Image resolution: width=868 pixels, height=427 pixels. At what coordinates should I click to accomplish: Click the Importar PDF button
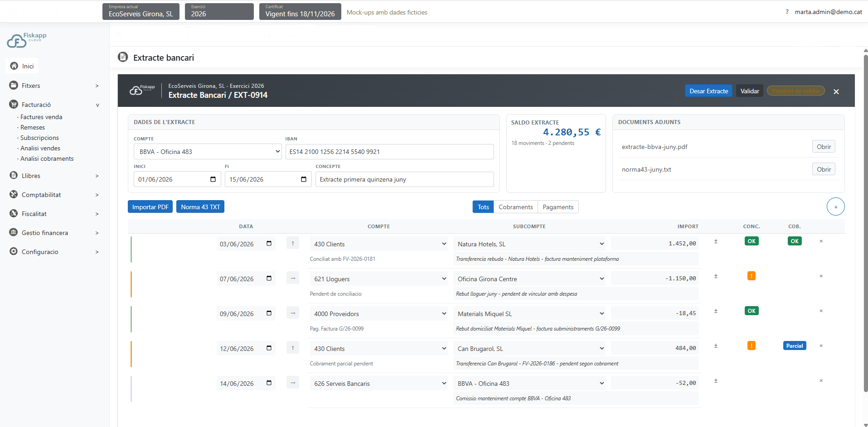pos(150,207)
